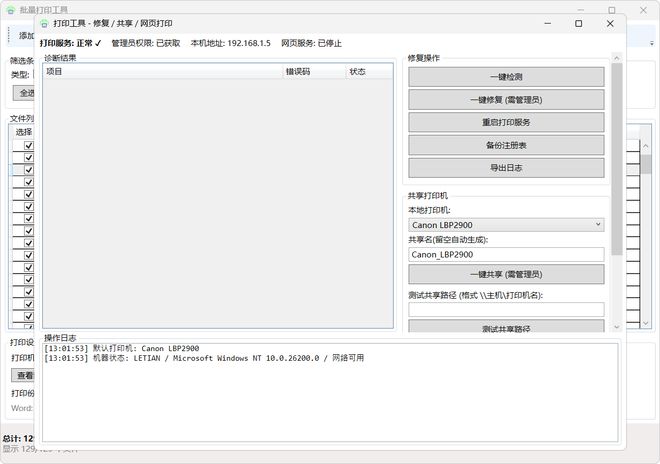Click the toolbar overflow arrow in background window
Screen dimensions: 660x464
coord(652,43)
